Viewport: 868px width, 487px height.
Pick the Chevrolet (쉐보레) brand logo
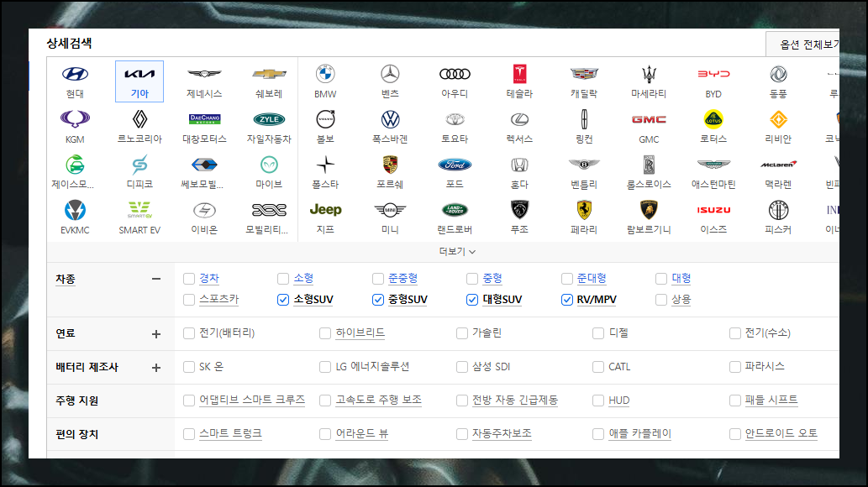269,74
